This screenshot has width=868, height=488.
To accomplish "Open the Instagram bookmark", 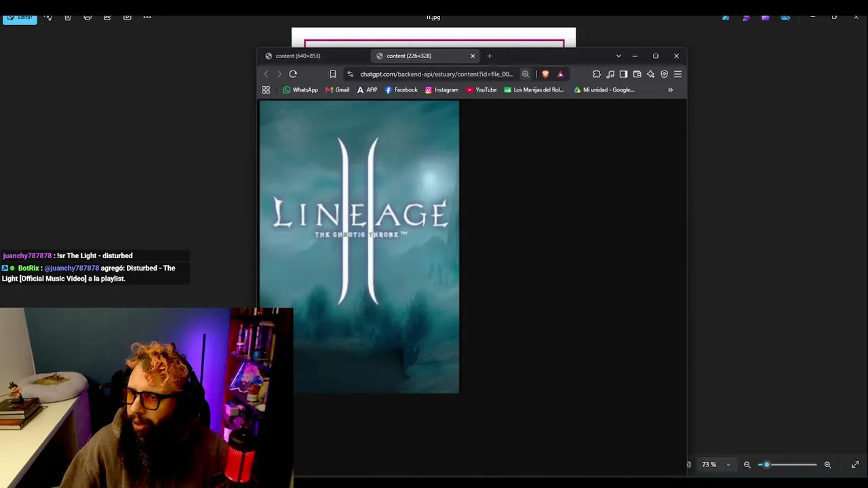I will pos(441,89).
